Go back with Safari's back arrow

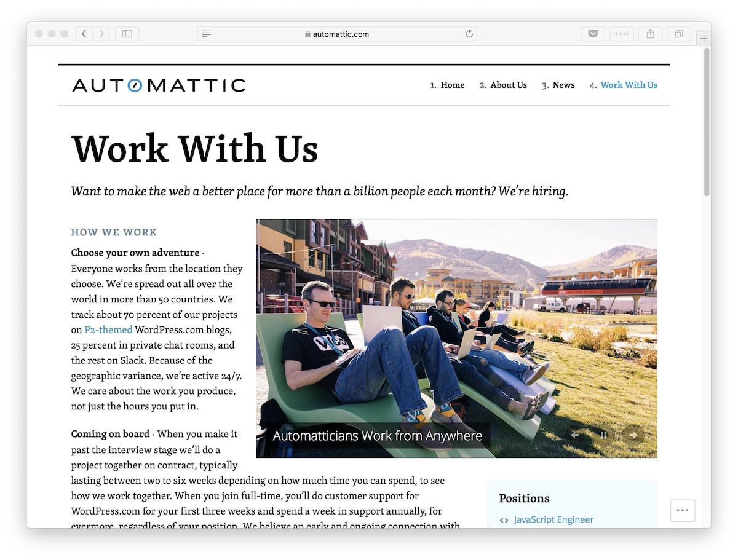[85, 34]
